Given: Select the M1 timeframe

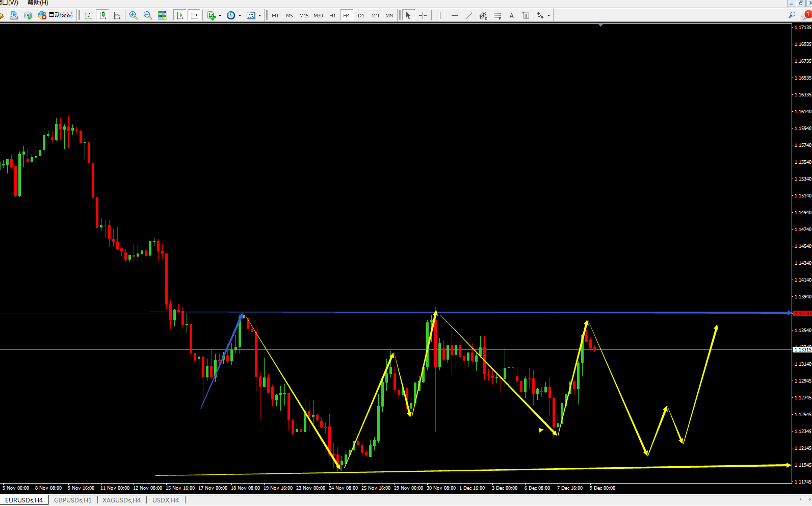Looking at the screenshot, I should pos(275,15).
